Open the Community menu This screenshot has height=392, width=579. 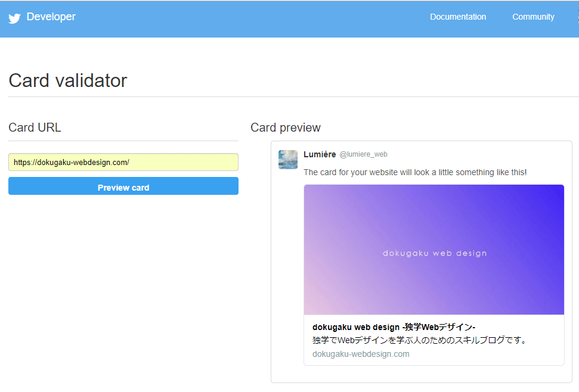(x=533, y=17)
